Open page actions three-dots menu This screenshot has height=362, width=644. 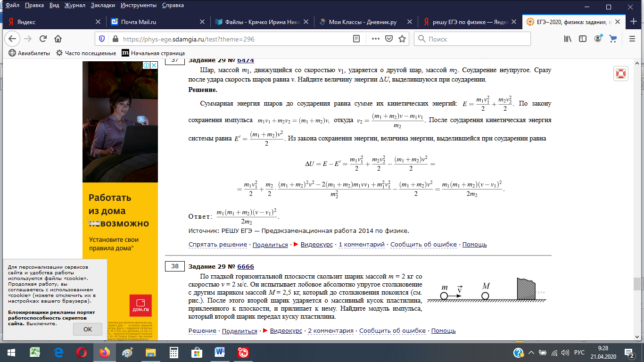click(376, 39)
